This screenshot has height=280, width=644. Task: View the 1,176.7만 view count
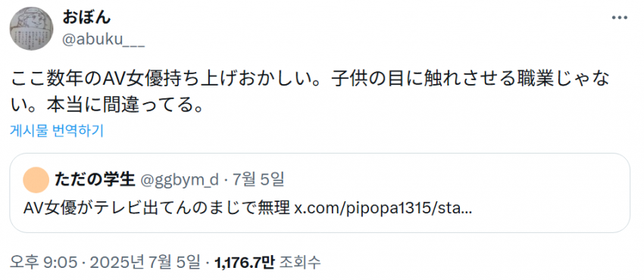point(245,262)
